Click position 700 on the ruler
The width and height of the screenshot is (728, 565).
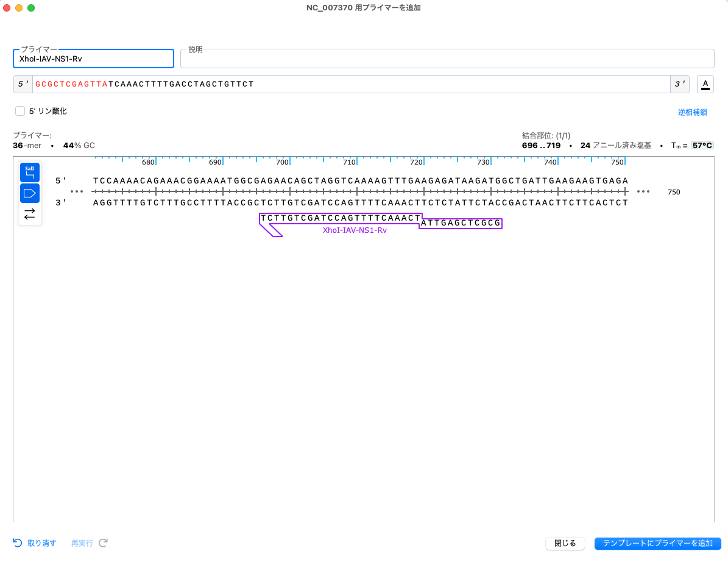(281, 162)
